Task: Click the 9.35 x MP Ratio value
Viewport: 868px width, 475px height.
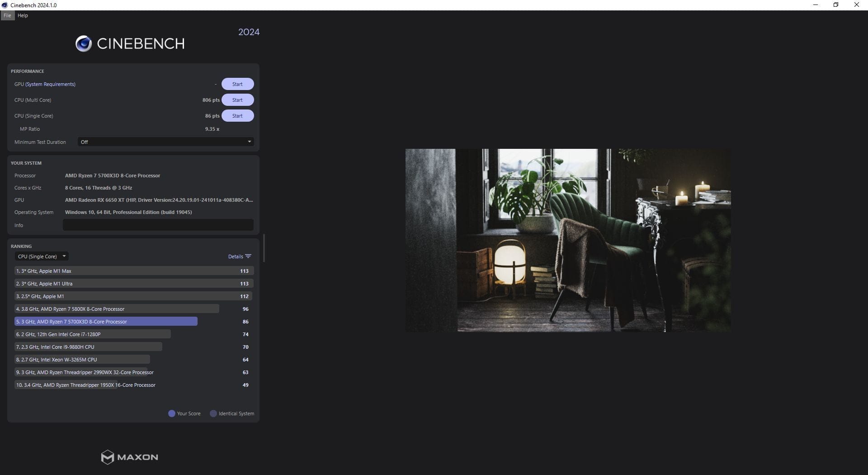Action: [x=212, y=129]
